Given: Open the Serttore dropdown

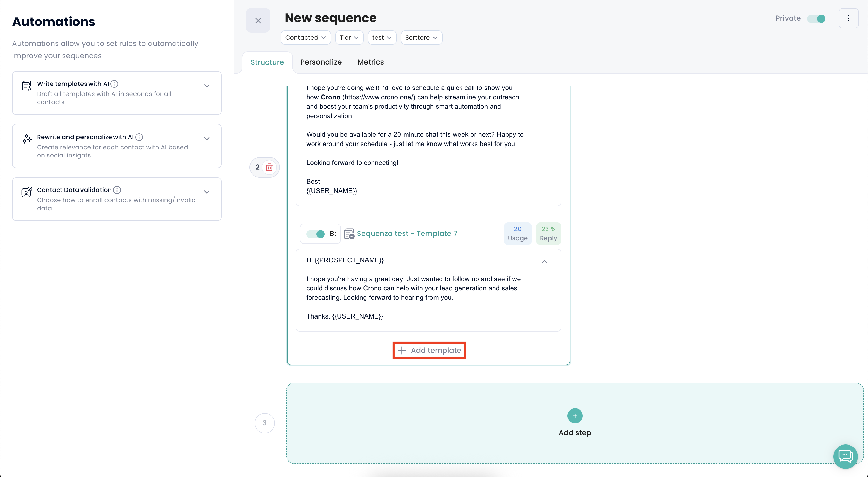Looking at the screenshot, I should [x=421, y=37].
